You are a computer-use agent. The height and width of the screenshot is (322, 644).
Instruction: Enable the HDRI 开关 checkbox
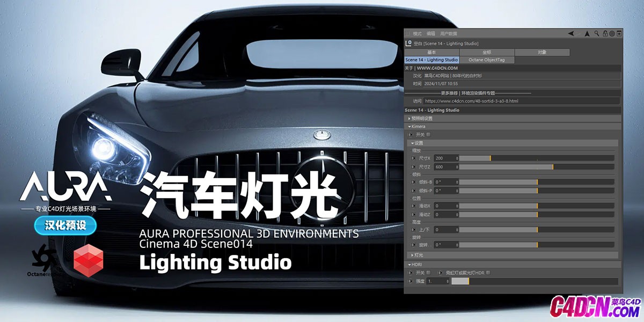coord(428,273)
